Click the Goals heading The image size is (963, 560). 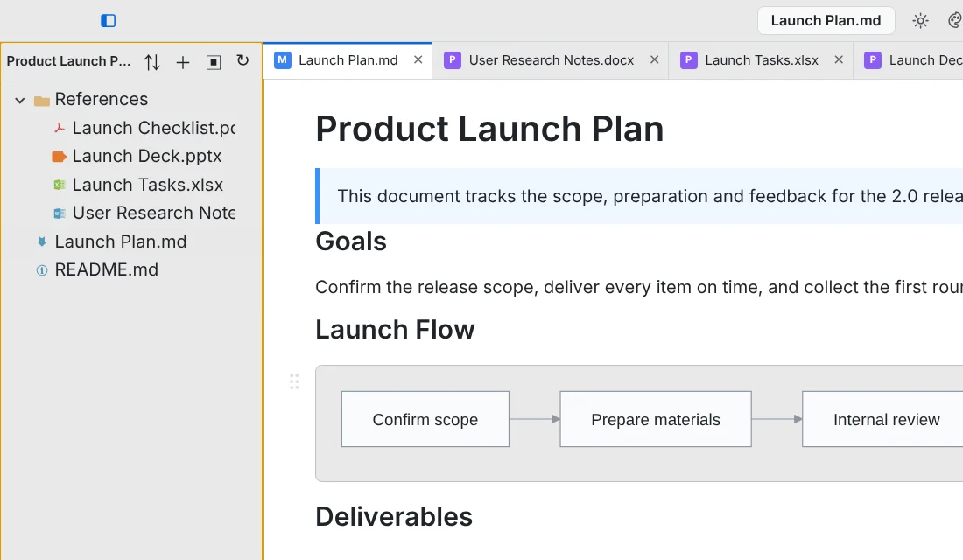(x=351, y=241)
